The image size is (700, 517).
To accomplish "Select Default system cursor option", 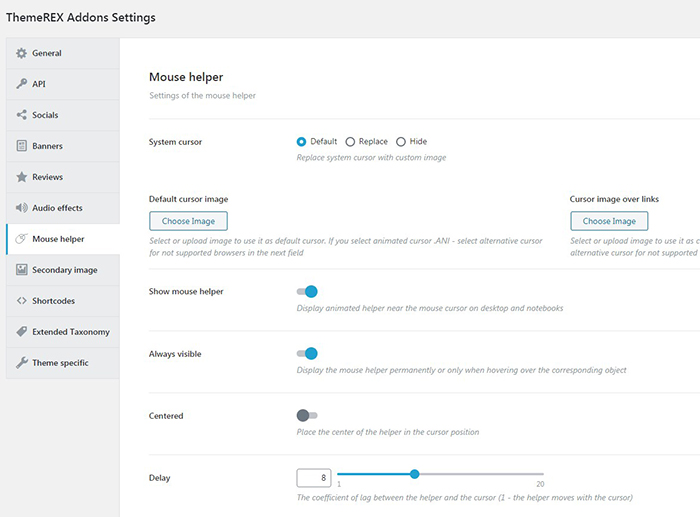I will point(301,142).
